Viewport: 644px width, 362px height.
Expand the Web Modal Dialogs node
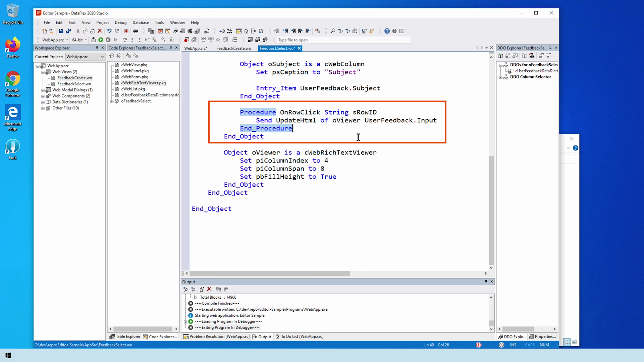pyautogui.click(x=43, y=90)
